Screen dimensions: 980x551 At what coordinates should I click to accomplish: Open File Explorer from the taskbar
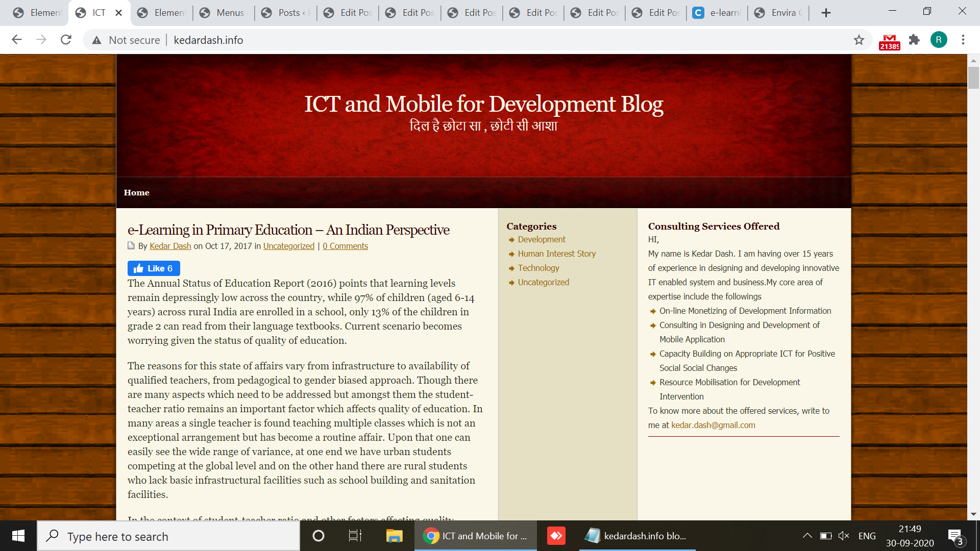[x=394, y=536]
